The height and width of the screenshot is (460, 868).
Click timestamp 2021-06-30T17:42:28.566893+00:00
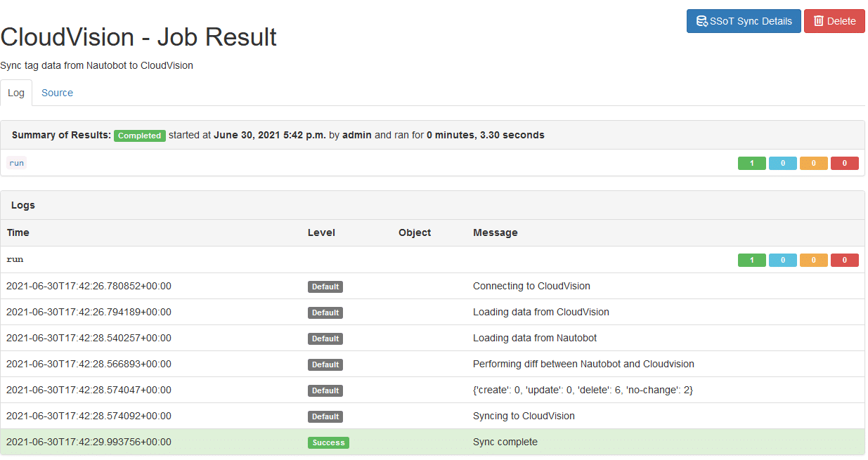[x=89, y=364]
